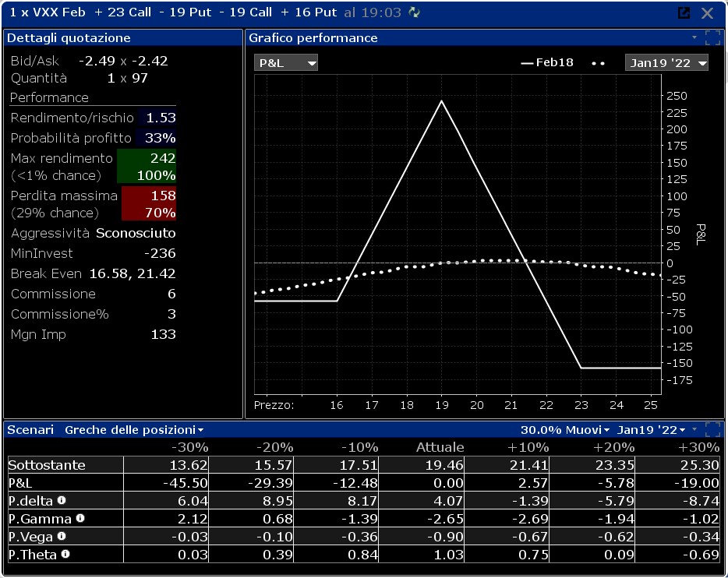Maximize the Scenari panel
This screenshot has height=578, width=728.
pyautogui.click(x=712, y=429)
